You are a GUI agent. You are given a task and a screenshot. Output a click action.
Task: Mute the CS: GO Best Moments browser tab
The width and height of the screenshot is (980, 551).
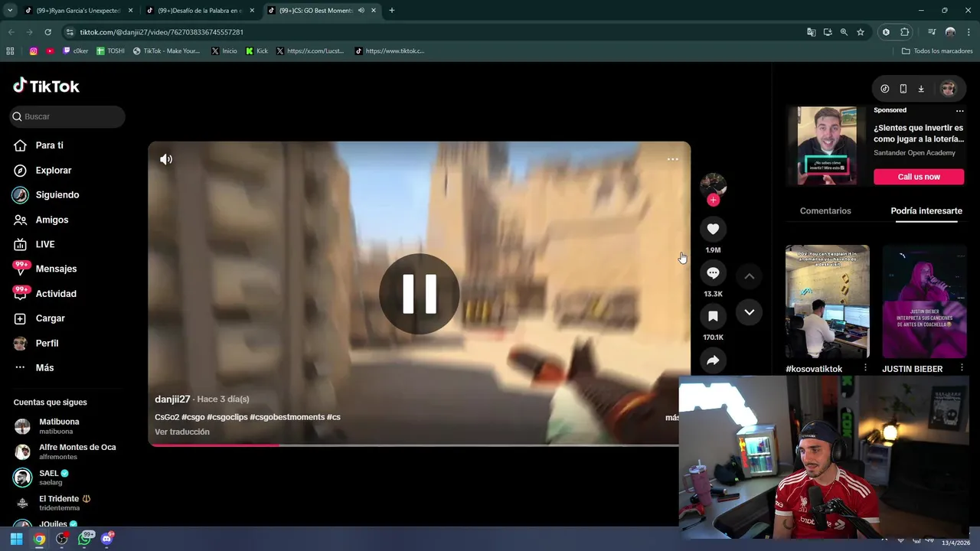[x=361, y=11]
